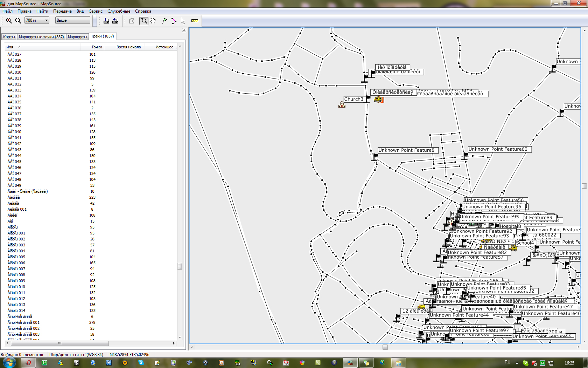This screenshot has width=588, height=368.
Task: Select the Measure distance ruler tool
Action: coord(195,21)
